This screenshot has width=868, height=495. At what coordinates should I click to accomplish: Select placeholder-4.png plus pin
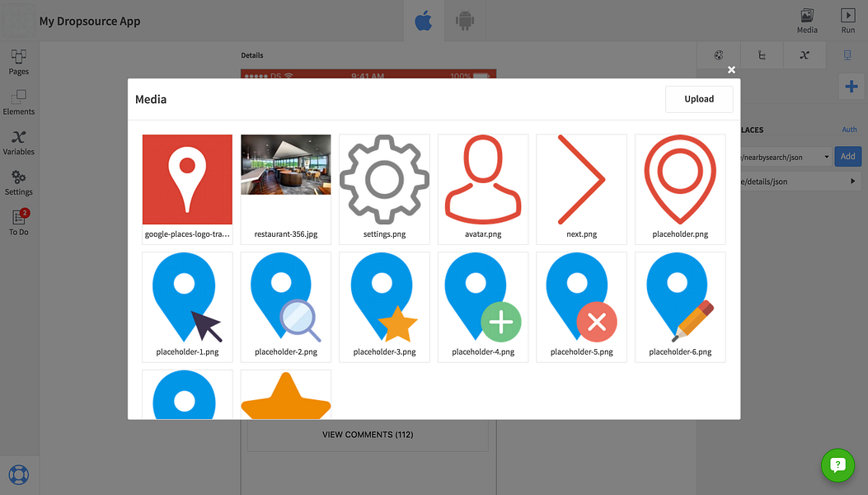click(x=483, y=307)
